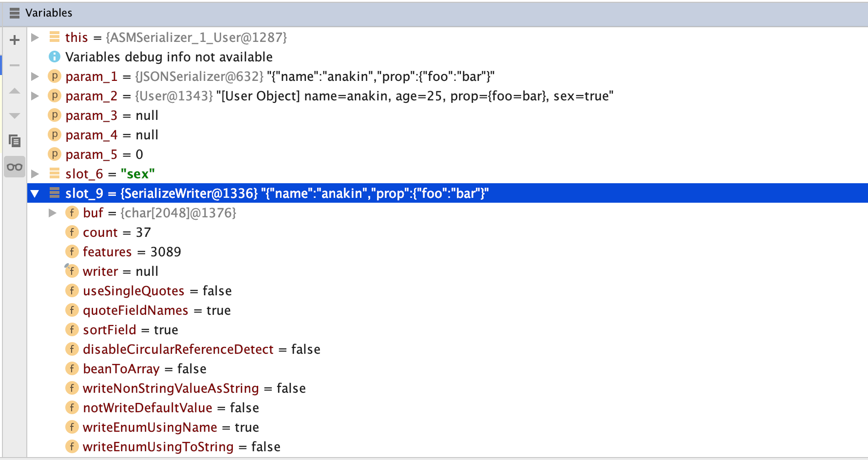868x460 pixels.
Task: Select the writeEnumUsingName field row
Action: [x=170, y=427]
